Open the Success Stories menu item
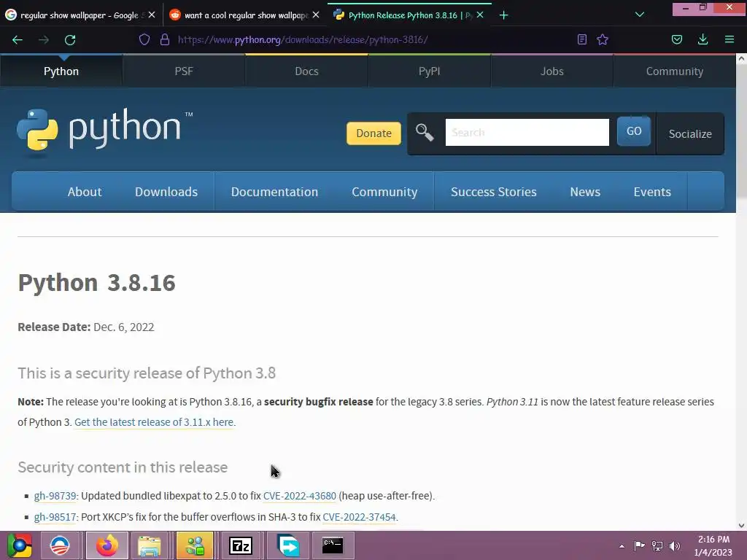Screen dimensions: 747x560 [x=494, y=192]
